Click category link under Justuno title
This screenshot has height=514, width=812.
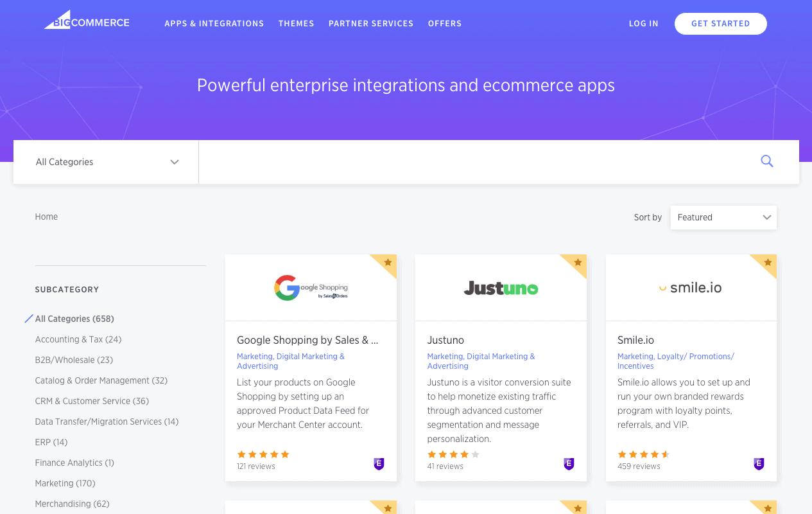[481, 361]
